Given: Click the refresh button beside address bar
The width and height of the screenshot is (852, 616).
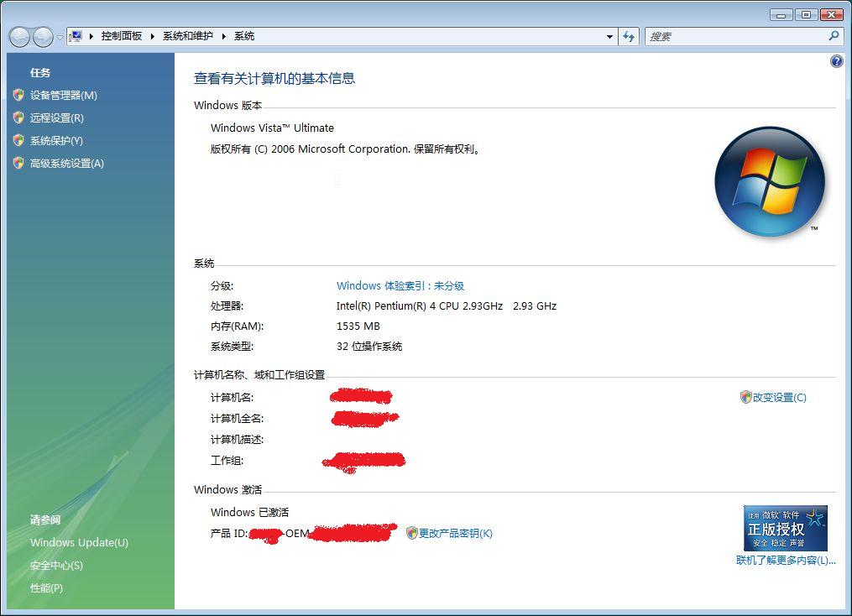Looking at the screenshot, I should tap(629, 37).
